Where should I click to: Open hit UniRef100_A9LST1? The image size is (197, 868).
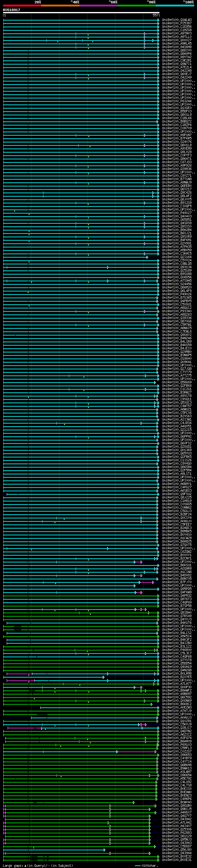click(x=177, y=474)
